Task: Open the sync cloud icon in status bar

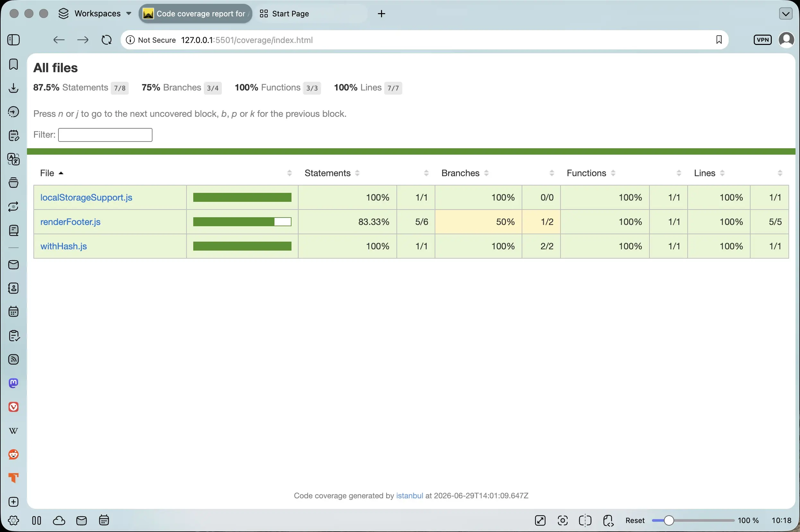Action: click(x=59, y=520)
